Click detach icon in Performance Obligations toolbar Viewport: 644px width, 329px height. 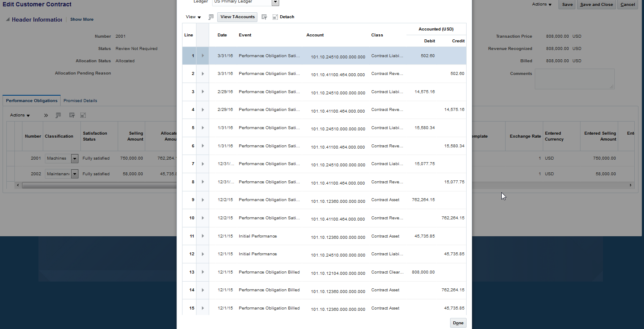pos(83,115)
